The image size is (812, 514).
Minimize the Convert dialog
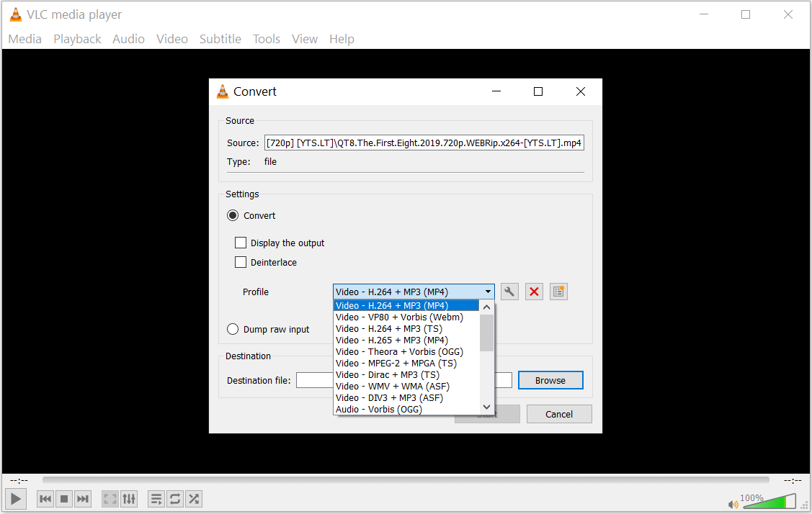496,91
